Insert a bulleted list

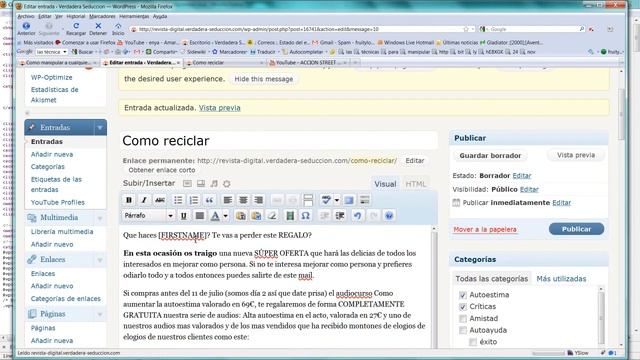(x=178, y=200)
